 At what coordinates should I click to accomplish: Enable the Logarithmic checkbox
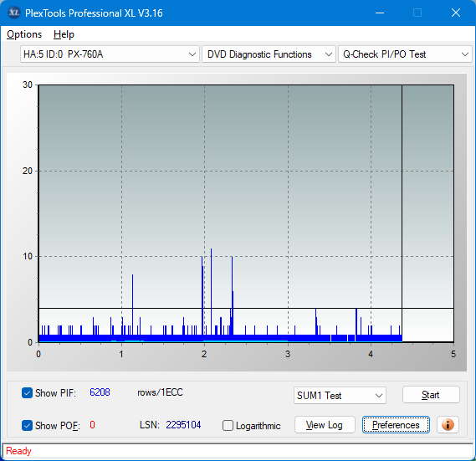[228, 426]
